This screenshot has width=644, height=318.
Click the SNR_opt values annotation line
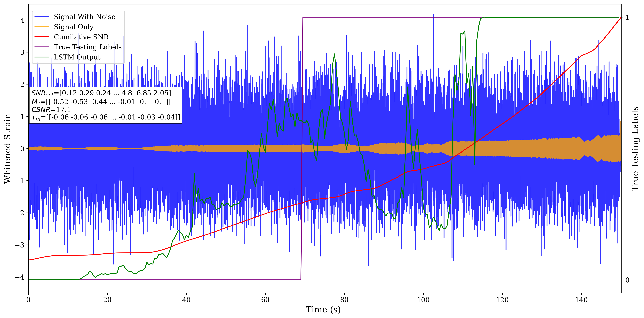tap(101, 93)
